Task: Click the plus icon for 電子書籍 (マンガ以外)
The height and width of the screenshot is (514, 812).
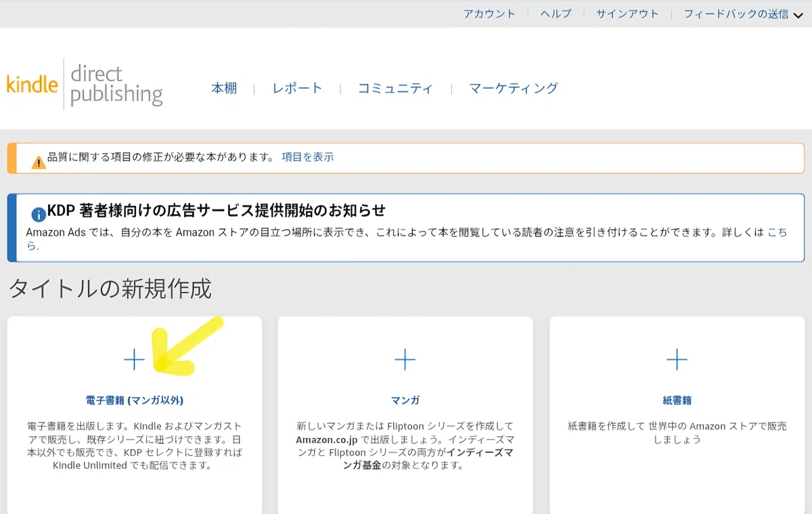Action: tap(134, 360)
